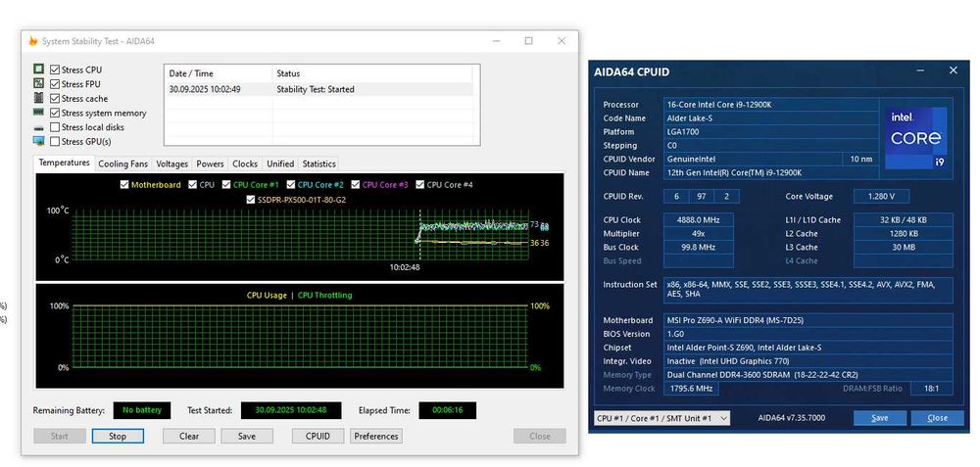Click the Core Voltage value 1.280 V

click(x=881, y=196)
